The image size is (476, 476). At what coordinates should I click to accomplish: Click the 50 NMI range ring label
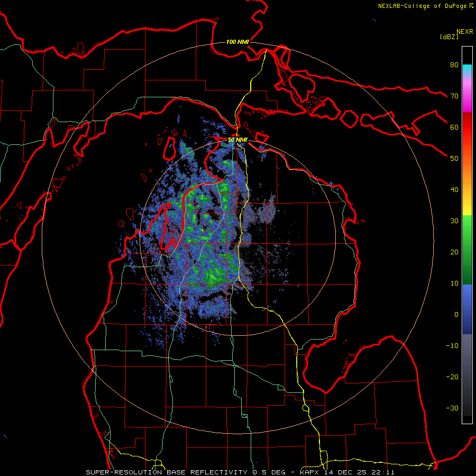click(x=237, y=140)
